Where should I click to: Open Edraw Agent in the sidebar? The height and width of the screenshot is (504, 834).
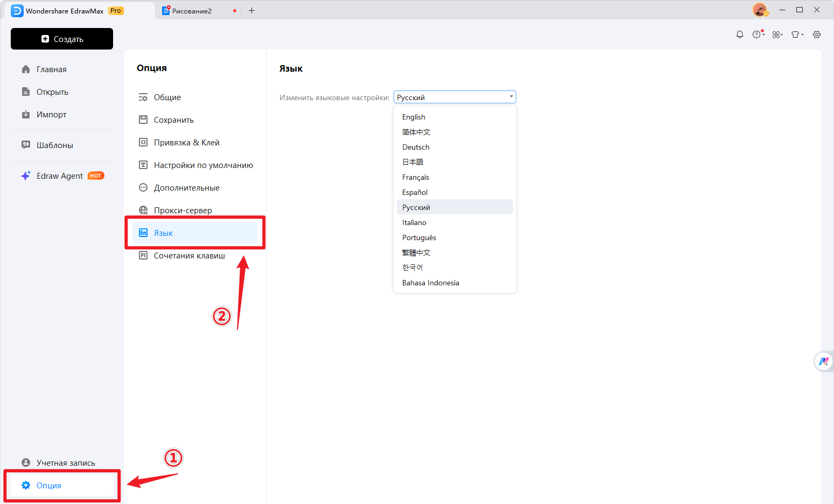click(x=59, y=176)
